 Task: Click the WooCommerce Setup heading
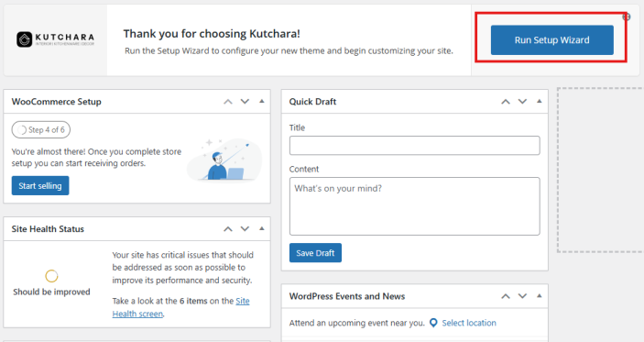(56, 102)
